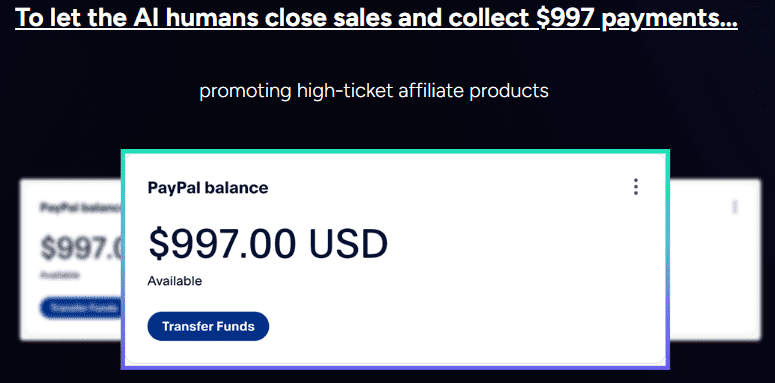This screenshot has height=383, width=775.
Task: Click the Transfer Funds button
Action: pyautogui.click(x=208, y=326)
